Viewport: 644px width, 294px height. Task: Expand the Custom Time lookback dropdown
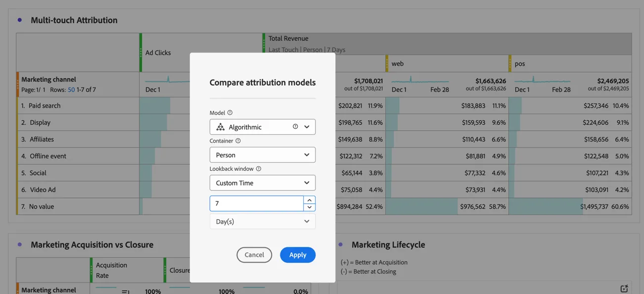[263, 183]
